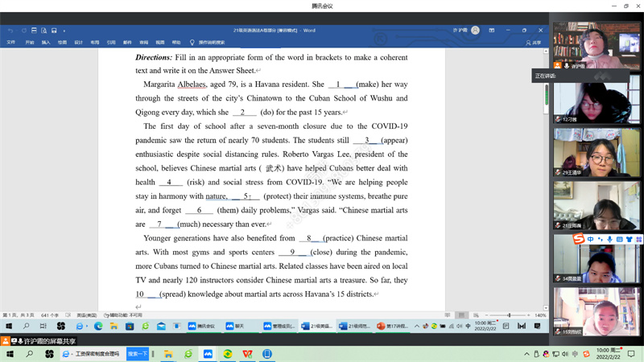Switch to the 引用 ribbon tab
This screenshot has width=644, height=362.
coord(111,43)
